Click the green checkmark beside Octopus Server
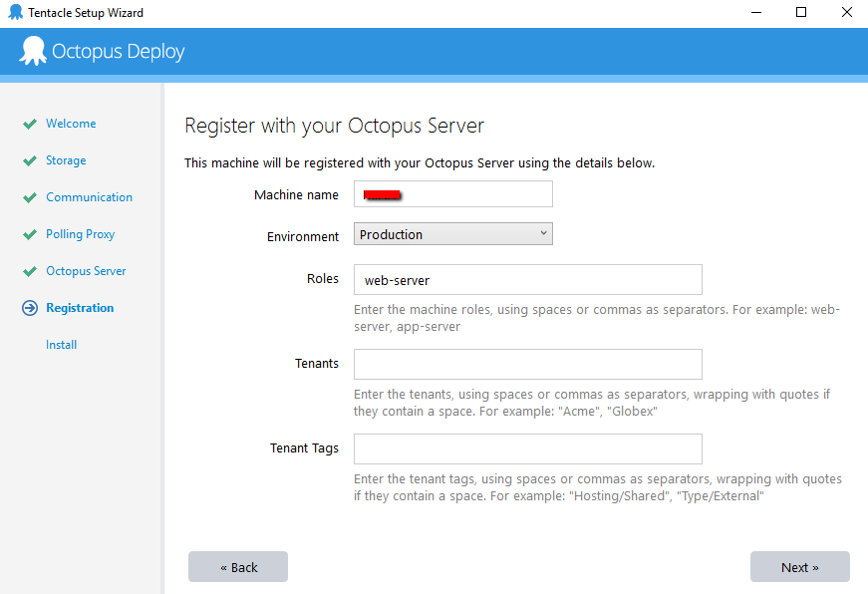 (x=30, y=271)
